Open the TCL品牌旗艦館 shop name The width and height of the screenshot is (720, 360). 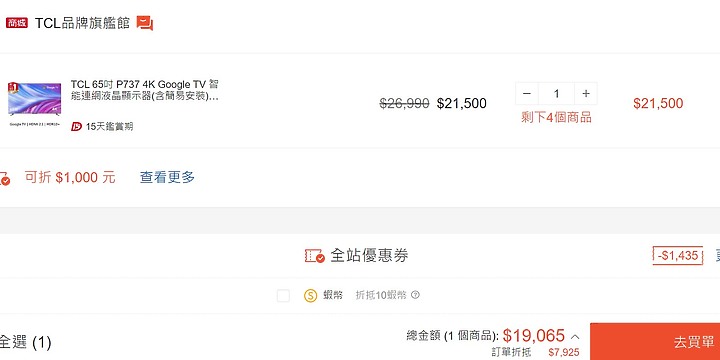(83, 23)
